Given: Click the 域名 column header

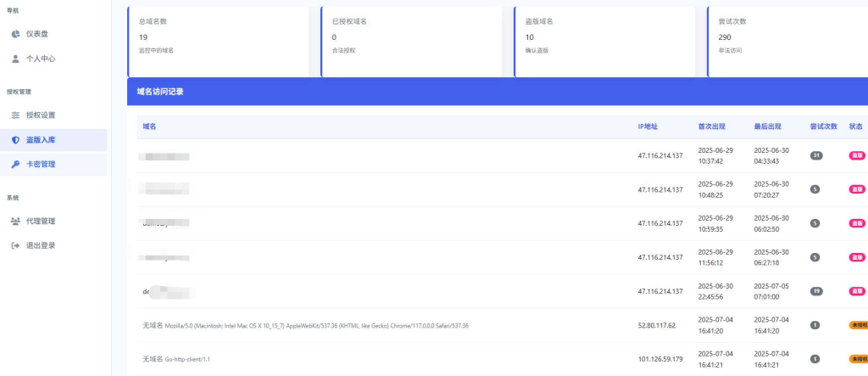Looking at the screenshot, I should pos(149,126).
